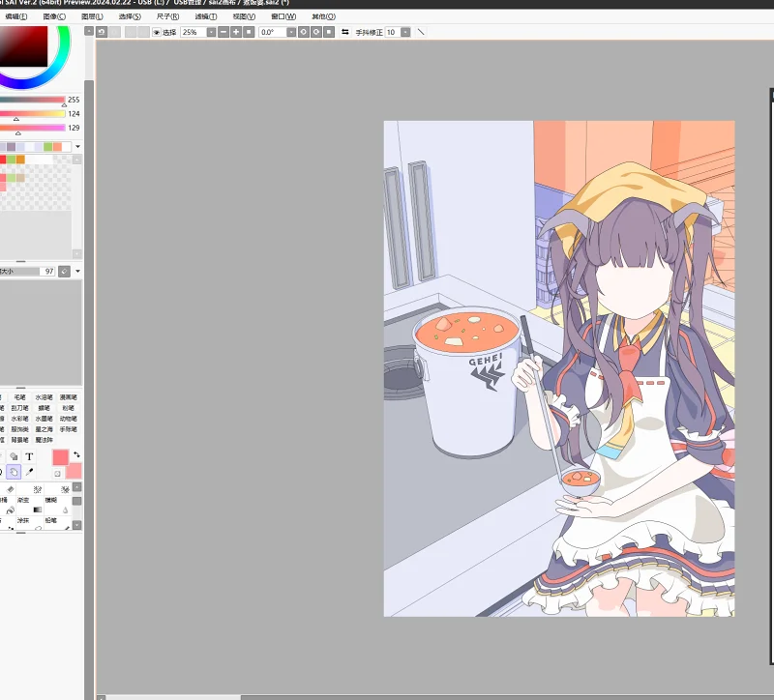Select the 涂抹 smudge tool
Image resolution: width=774 pixels, height=700 pixels.
pos(30,524)
